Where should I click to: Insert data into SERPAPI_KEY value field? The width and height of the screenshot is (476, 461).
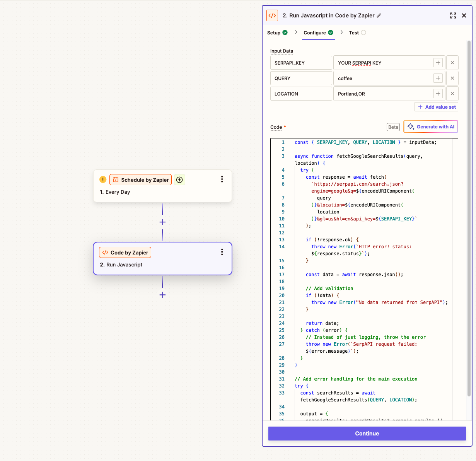click(438, 63)
